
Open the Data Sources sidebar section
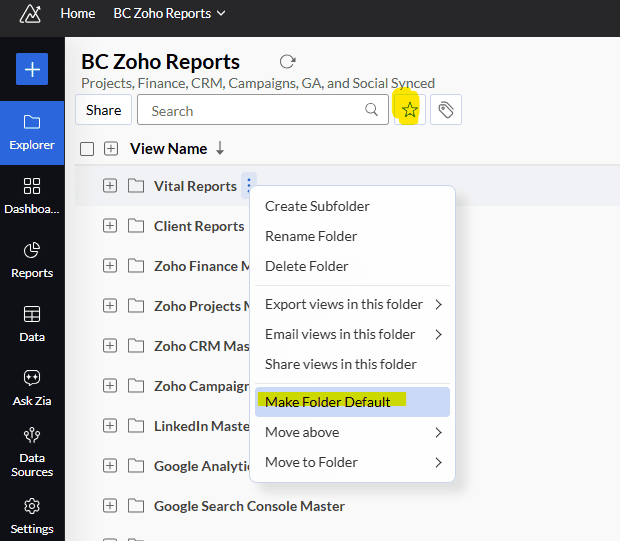32,452
